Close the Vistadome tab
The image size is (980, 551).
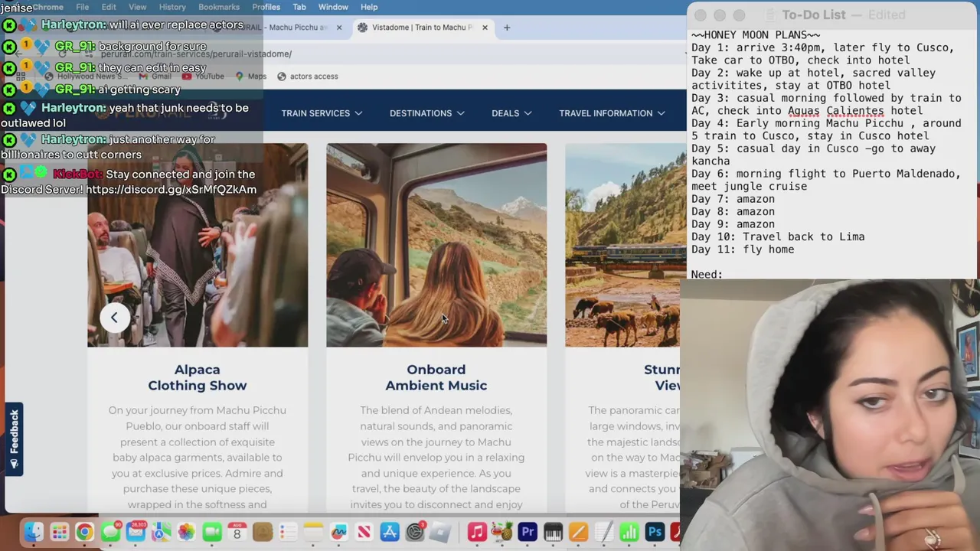pyautogui.click(x=485, y=28)
